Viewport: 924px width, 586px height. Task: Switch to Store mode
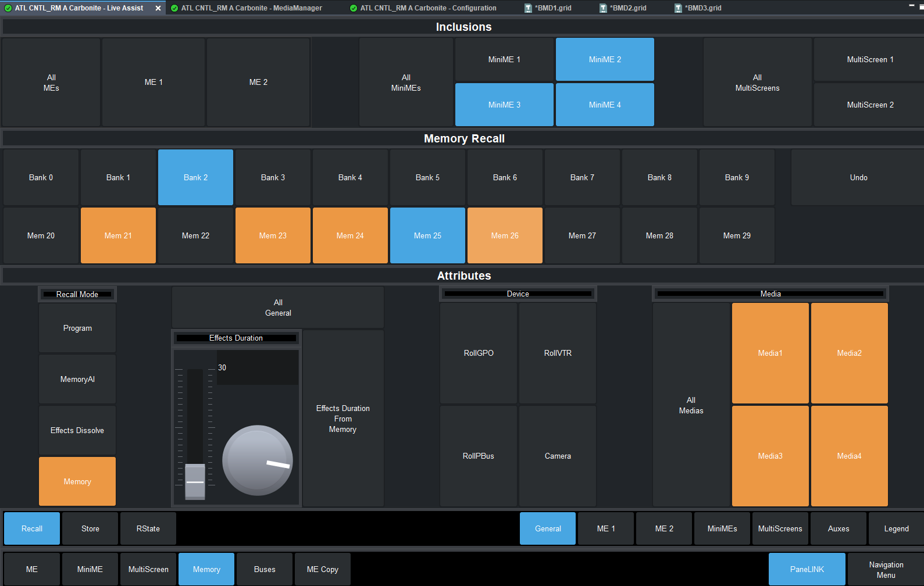(x=90, y=528)
